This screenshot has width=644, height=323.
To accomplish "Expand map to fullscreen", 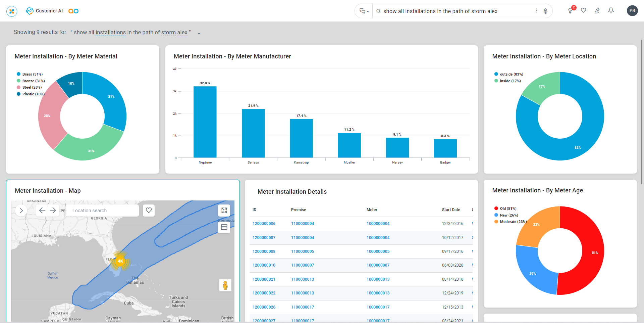I will [224, 211].
